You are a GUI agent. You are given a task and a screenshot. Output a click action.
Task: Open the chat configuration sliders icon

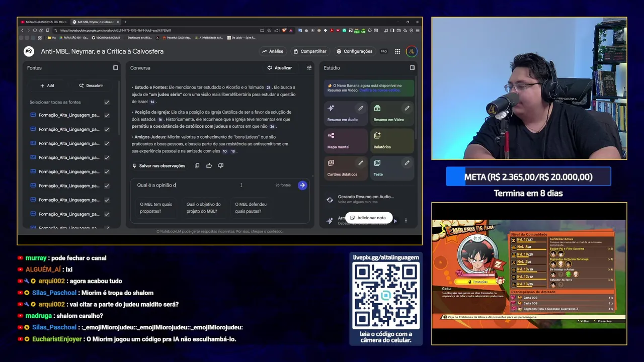(309, 68)
